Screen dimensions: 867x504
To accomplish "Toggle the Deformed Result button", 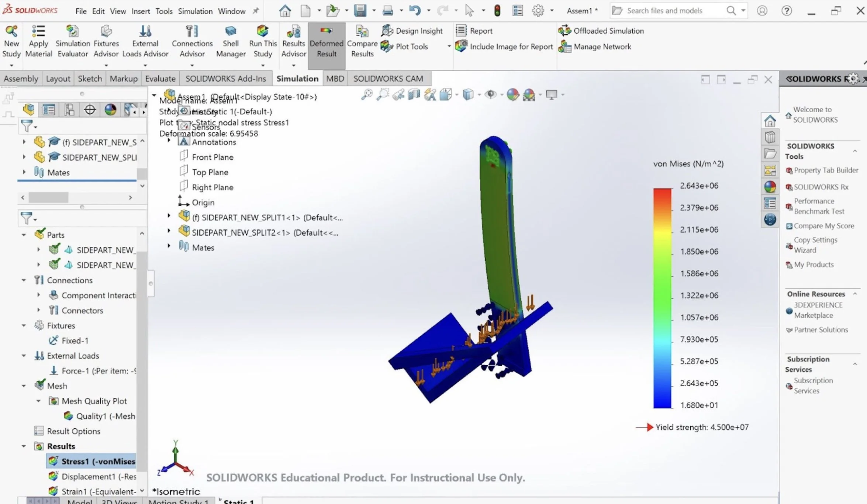I will click(327, 42).
